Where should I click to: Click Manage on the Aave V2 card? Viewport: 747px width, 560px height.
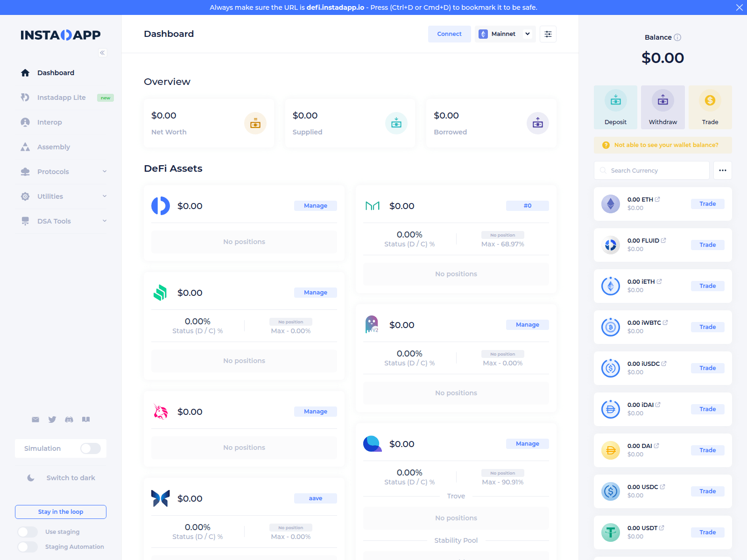[x=528, y=325]
